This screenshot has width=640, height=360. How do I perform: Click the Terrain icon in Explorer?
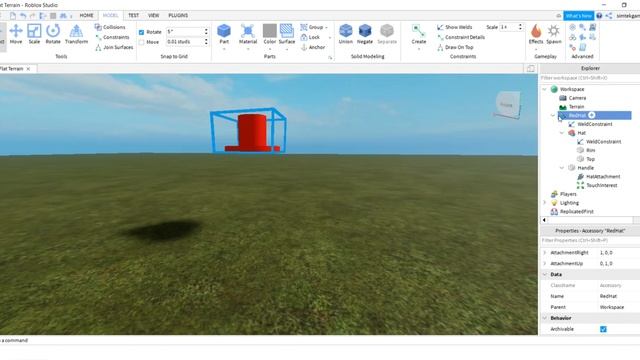pos(563,107)
